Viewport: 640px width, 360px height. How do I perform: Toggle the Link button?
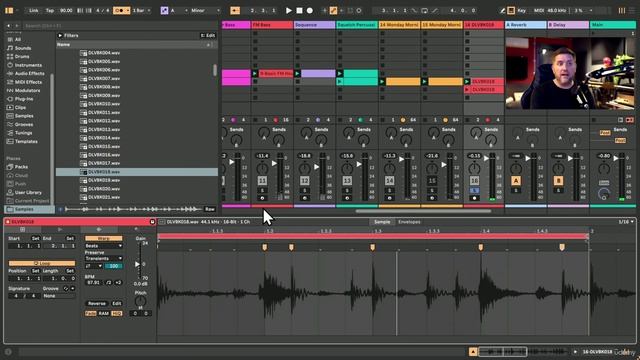33,10
